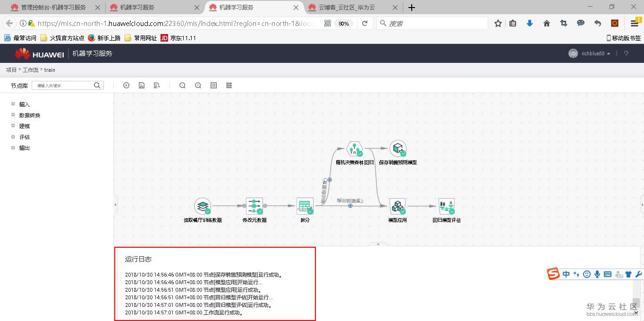
Task: Zoom out the workflow canvas
Action: (182, 86)
